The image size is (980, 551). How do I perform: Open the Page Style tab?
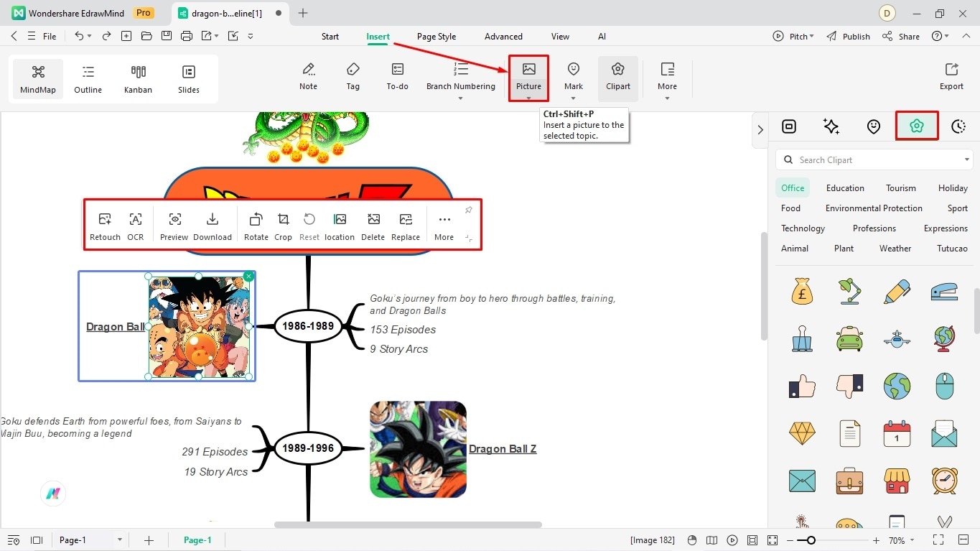point(437,37)
